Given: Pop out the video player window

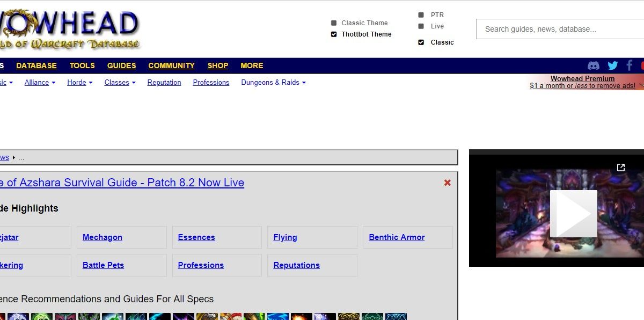Looking at the screenshot, I should (x=621, y=168).
